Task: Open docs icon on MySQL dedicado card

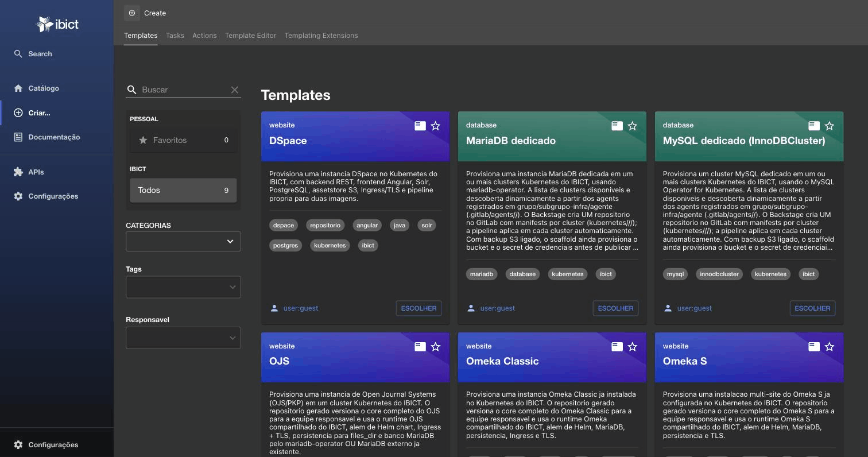Action: point(814,126)
